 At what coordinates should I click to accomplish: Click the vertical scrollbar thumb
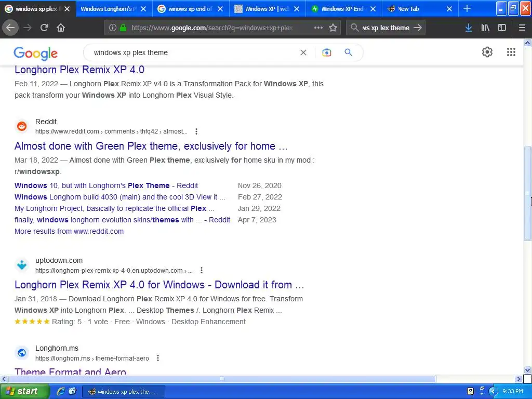pos(527,193)
